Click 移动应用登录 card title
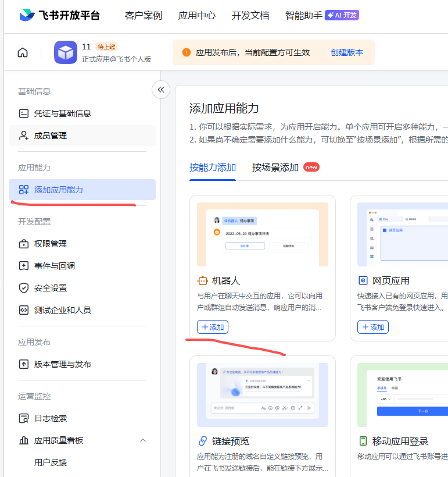The image size is (448, 477). 400,441
